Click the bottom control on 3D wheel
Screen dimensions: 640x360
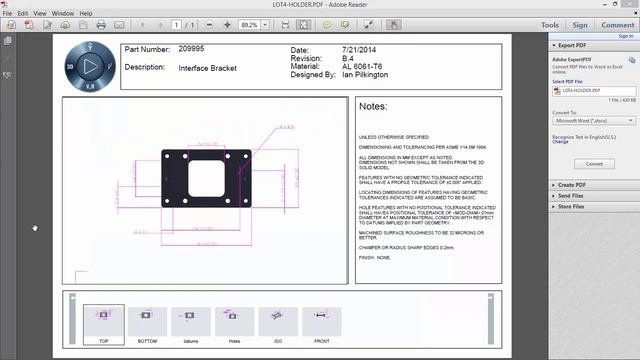tap(90, 87)
